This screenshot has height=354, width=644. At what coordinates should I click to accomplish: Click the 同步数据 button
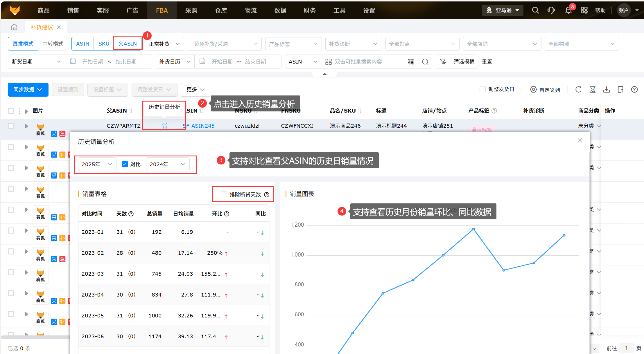click(28, 90)
